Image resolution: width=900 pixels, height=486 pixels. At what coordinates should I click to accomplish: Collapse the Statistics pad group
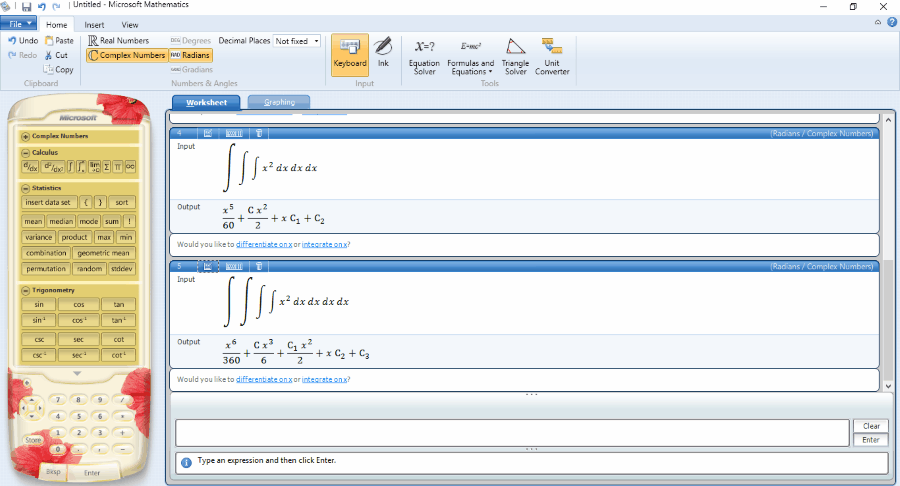coord(25,188)
